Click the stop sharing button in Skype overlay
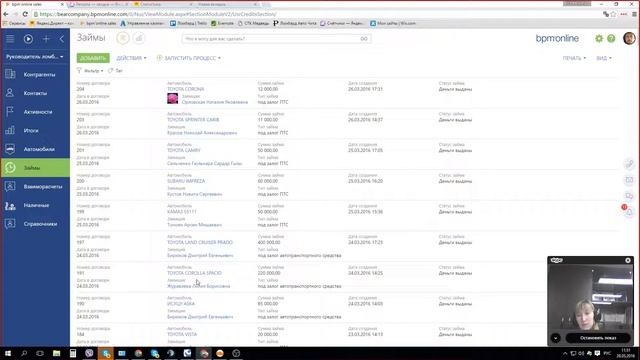 (598, 338)
